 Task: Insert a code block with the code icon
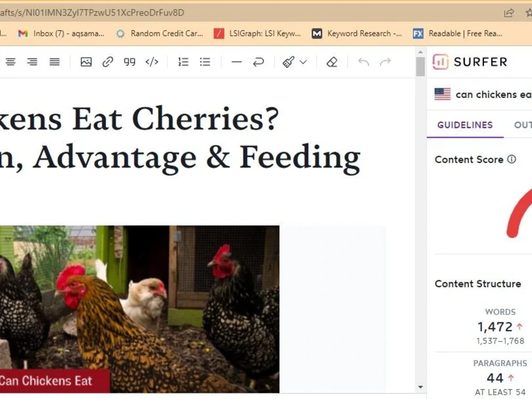click(152, 62)
